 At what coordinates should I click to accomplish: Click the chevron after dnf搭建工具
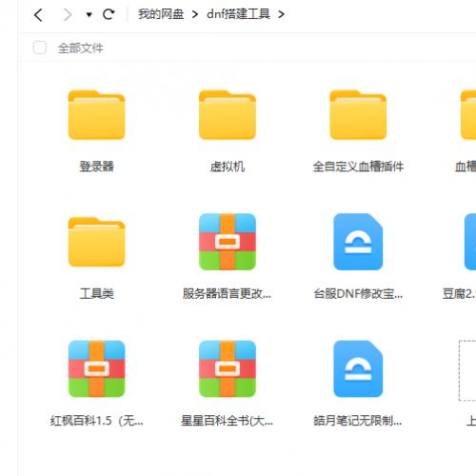pos(281,14)
